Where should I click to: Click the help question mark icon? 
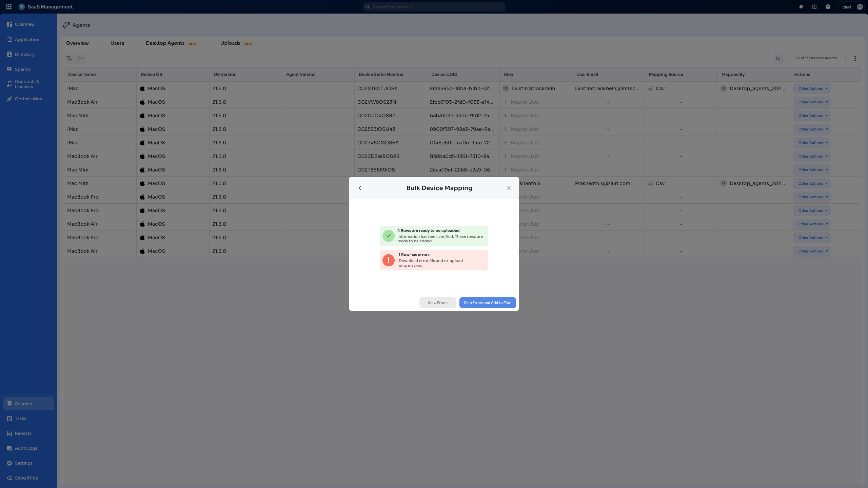828,7
